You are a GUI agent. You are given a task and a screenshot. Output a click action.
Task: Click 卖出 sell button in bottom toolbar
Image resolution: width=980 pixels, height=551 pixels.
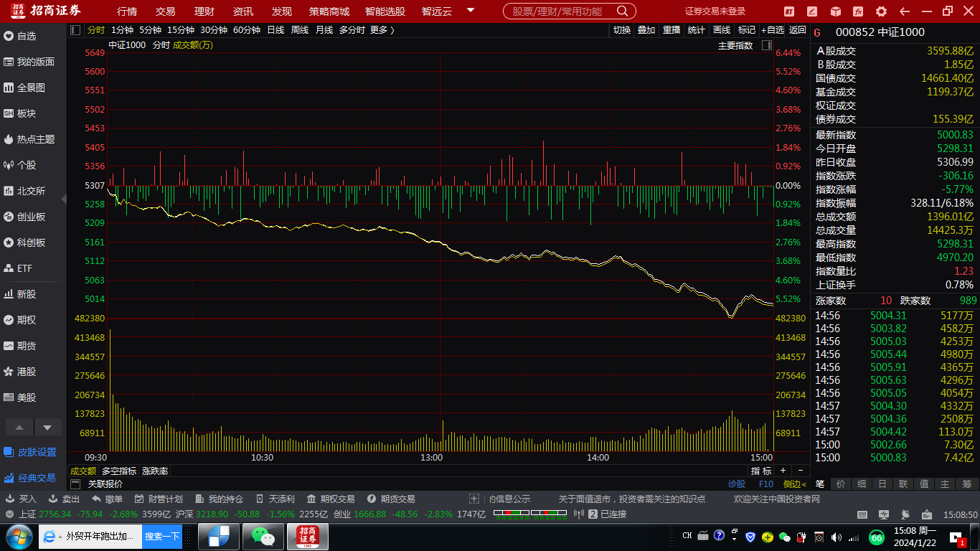64,499
